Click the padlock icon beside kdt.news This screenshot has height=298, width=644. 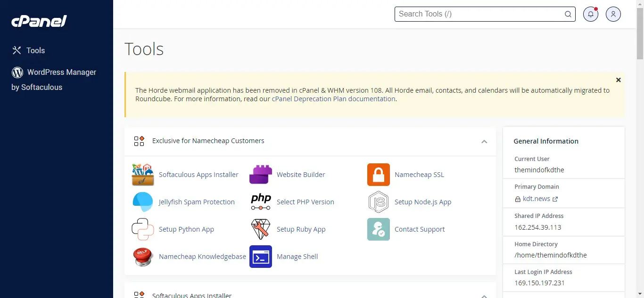point(518,199)
